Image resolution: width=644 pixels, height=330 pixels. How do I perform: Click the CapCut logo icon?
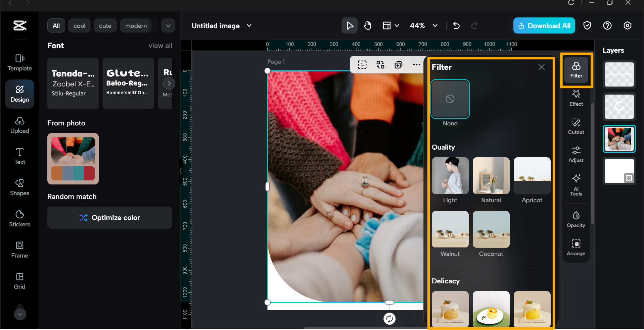coord(20,25)
